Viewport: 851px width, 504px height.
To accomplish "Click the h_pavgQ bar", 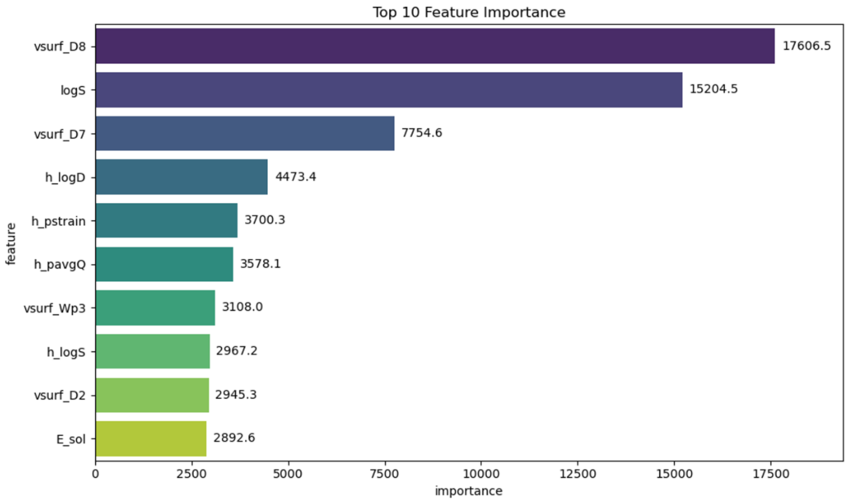I will click(x=164, y=264).
